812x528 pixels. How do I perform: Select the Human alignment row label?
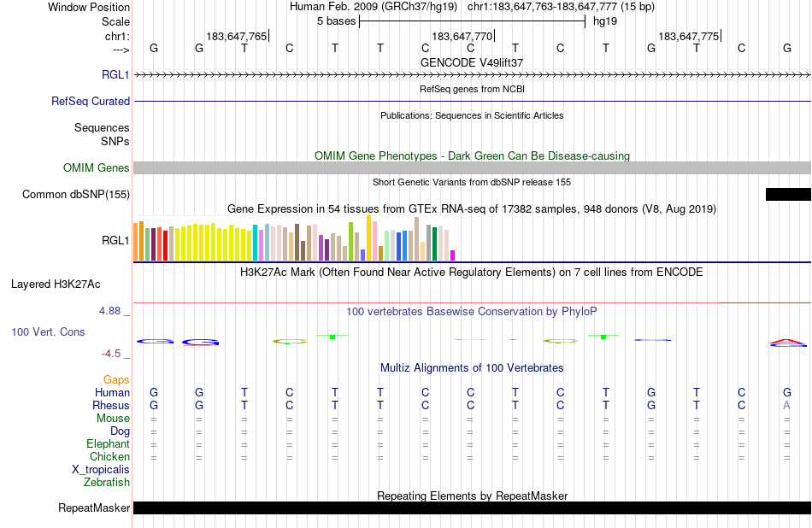(112, 393)
